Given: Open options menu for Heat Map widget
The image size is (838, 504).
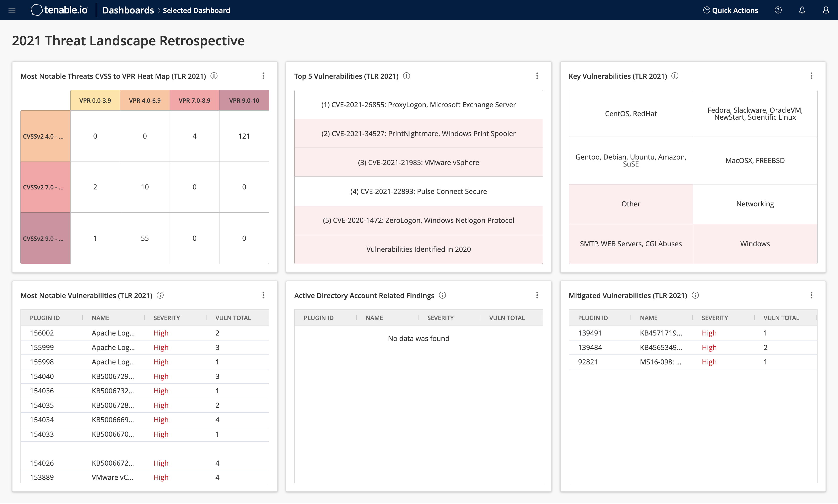Looking at the screenshot, I should pos(263,76).
